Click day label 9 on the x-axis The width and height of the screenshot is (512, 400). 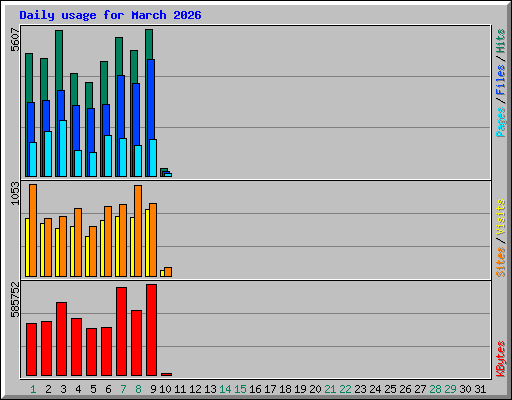point(153,389)
